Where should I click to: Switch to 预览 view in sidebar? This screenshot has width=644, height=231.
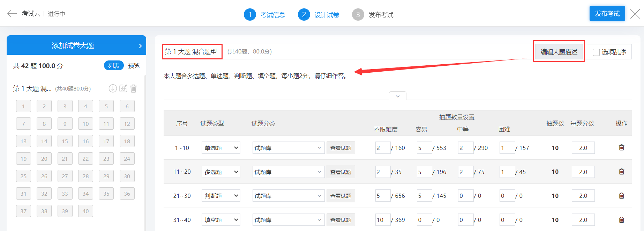(134, 66)
